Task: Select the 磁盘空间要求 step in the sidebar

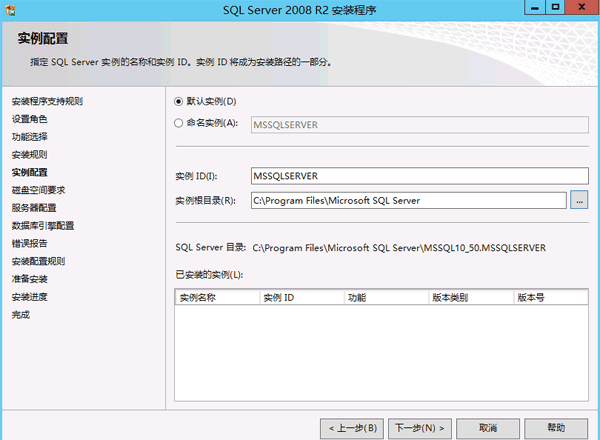Action: point(38,190)
